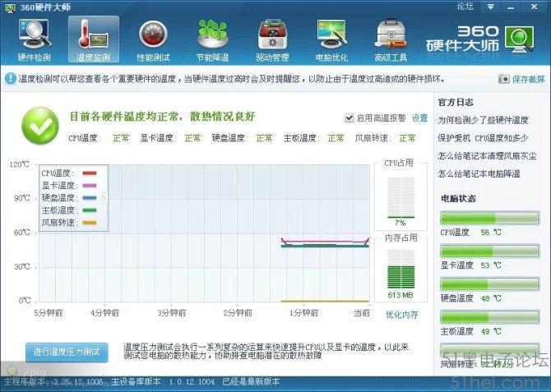Click the blue info icon beside description
Viewport: 551px width, 392px height.
tap(10, 78)
